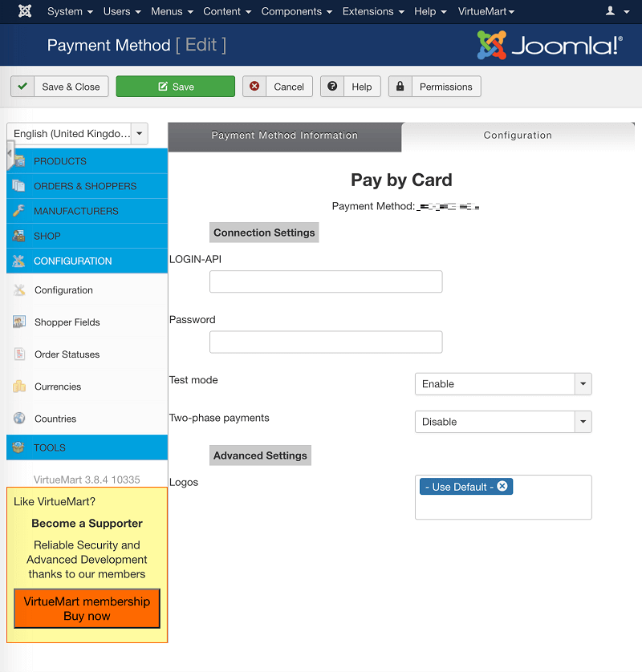This screenshot has height=672, width=642.
Task: Expand the English (United Kingdom) language selector
Action: pos(136,135)
